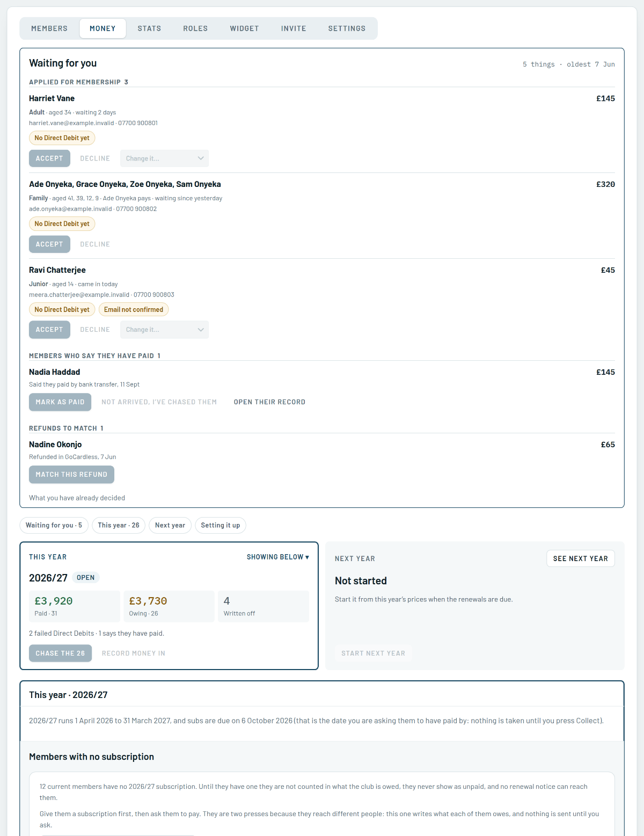Decline Ravi Chatterjee's application
644x836 pixels.
pos(95,330)
